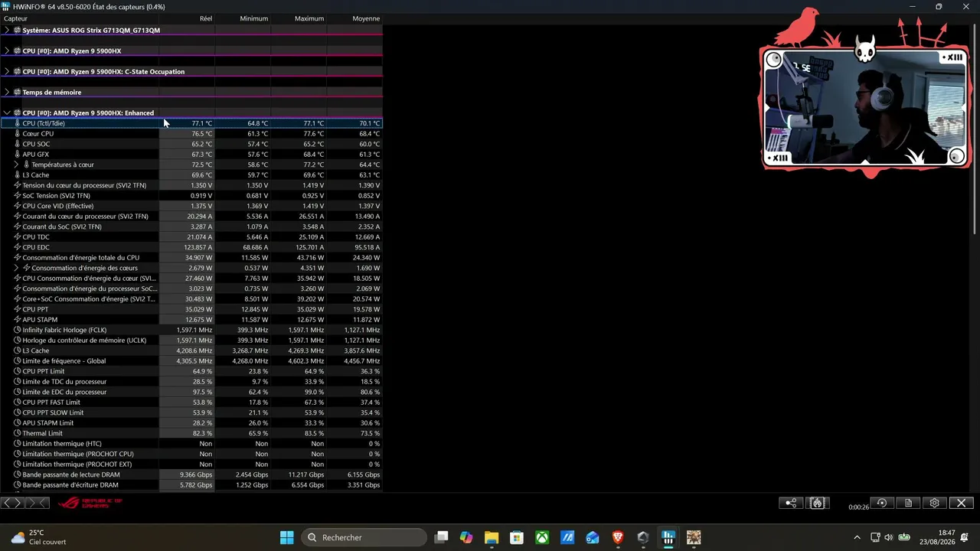Click the network icon in system tray

point(875,537)
